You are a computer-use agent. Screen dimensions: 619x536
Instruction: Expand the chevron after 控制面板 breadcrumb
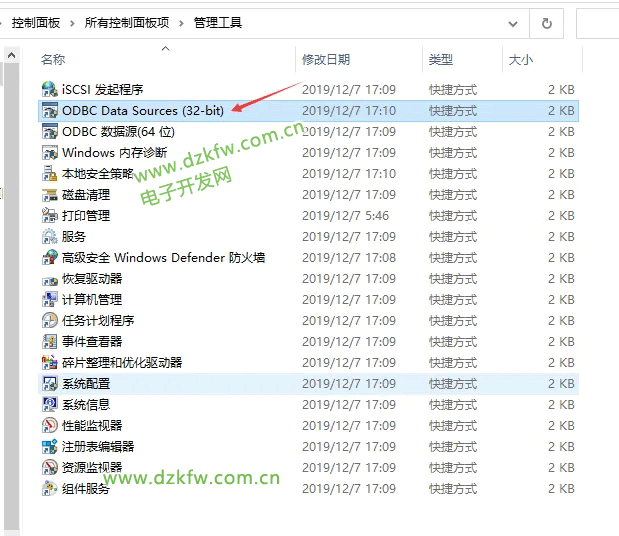click(75, 23)
